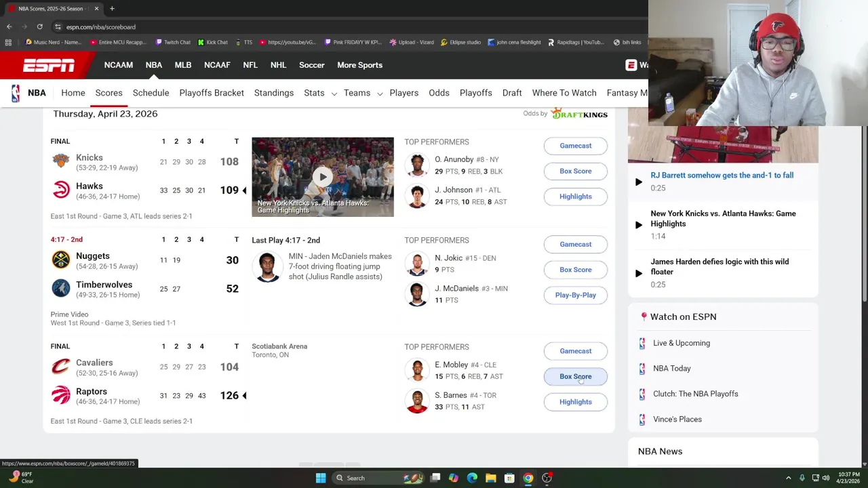Open S. Barnes' player headshot

click(417, 401)
